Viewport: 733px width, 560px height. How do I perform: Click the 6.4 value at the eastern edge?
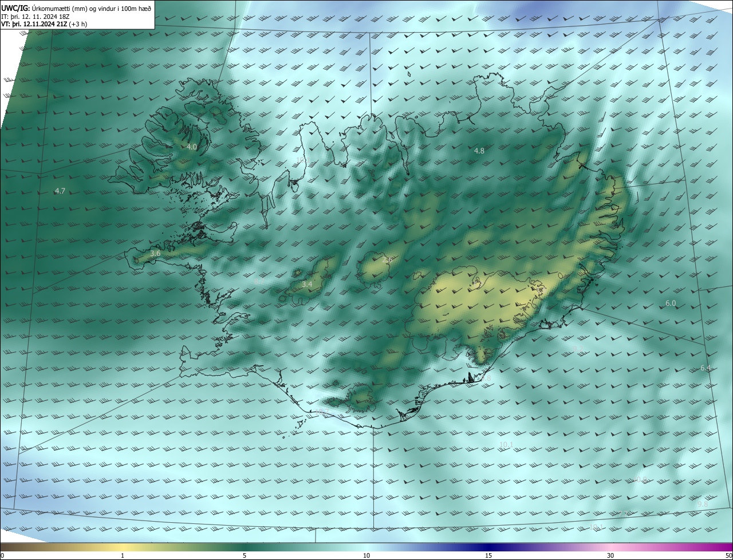coord(706,368)
